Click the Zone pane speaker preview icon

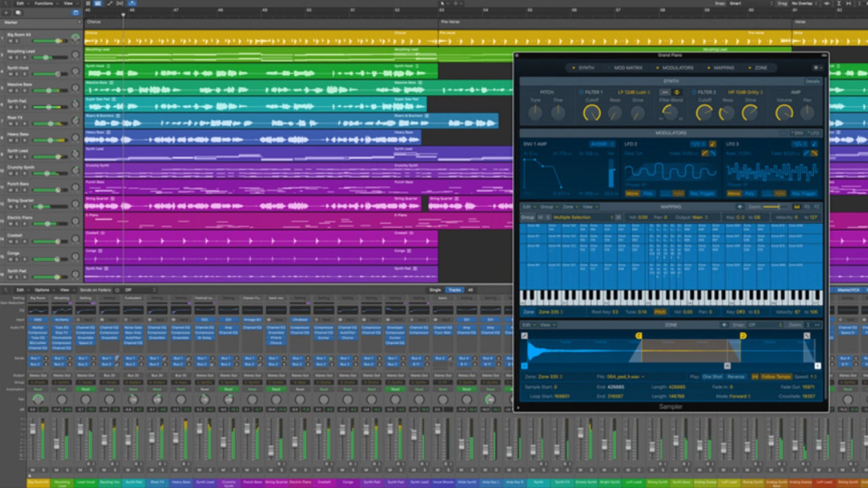[724, 325]
